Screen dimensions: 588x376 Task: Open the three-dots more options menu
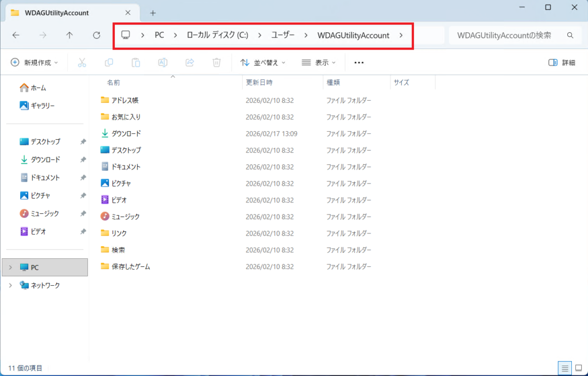click(x=359, y=63)
